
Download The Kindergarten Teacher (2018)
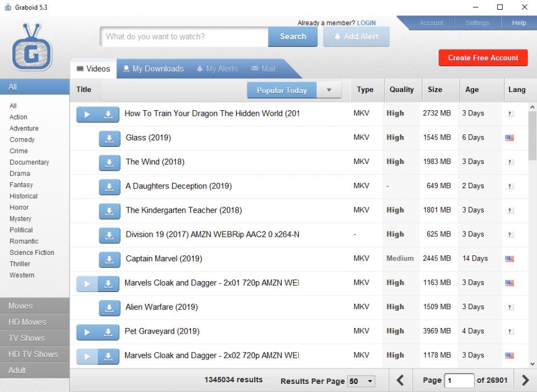(x=110, y=211)
